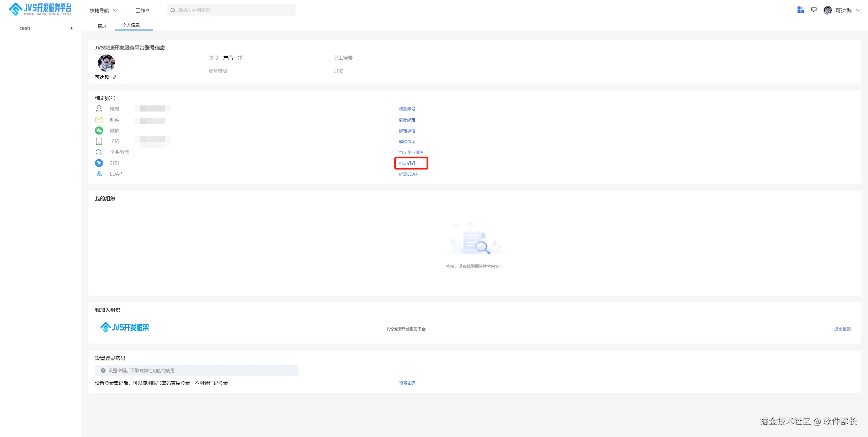Click the email envelope icon
This screenshot has height=437, width=868.
[99, 120]
